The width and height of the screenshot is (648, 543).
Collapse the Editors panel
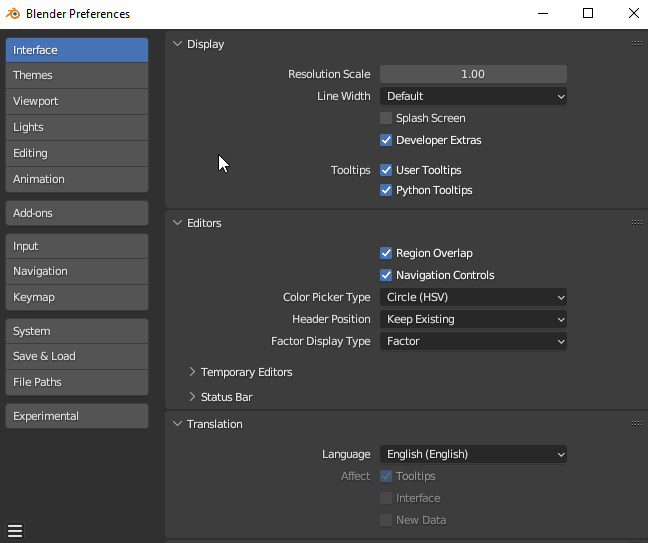177,223
